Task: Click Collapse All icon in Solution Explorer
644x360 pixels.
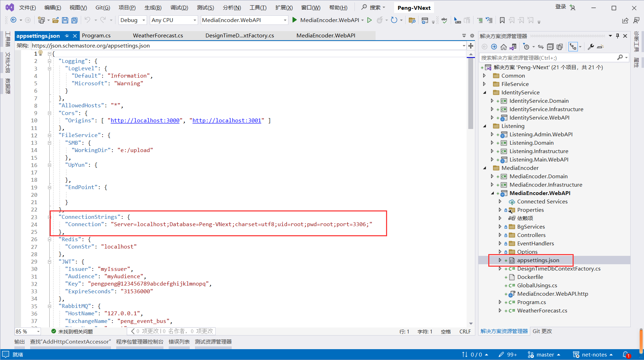Action: tap(550, 47)
